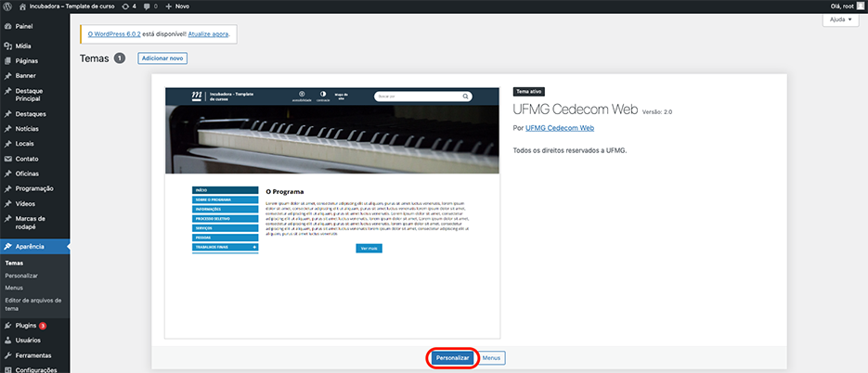The height and width of the screenshot is (373, 868).
Task: Select Personalizar in the Aparência submenu
Action: (x=20, y=276)
